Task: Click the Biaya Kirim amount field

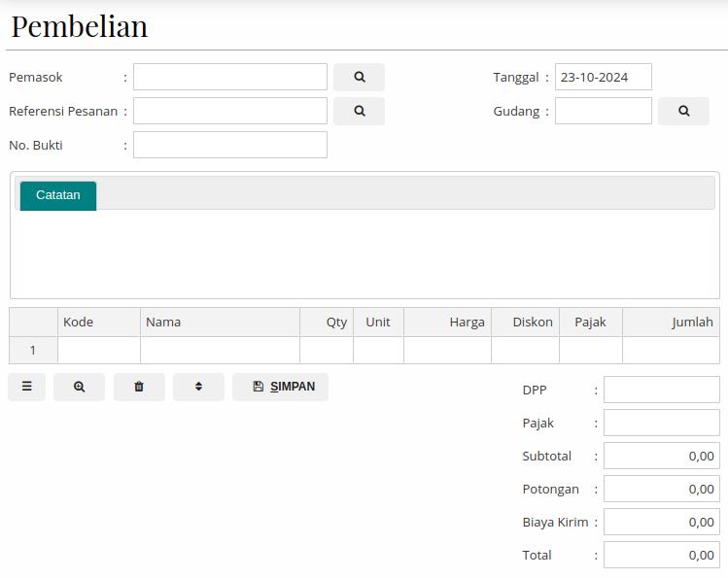Action: pos(661,522)
